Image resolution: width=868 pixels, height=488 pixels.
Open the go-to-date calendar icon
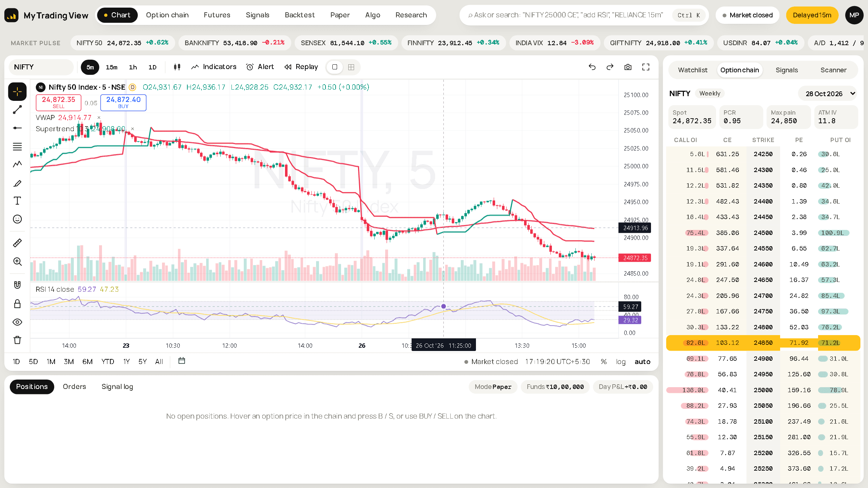(x=182, y=361)
